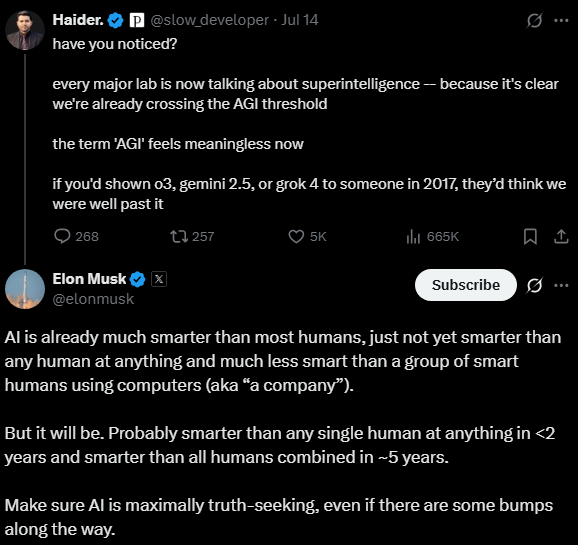View analytics showing 665K views
578x545 pixels.
click(432, 236)
